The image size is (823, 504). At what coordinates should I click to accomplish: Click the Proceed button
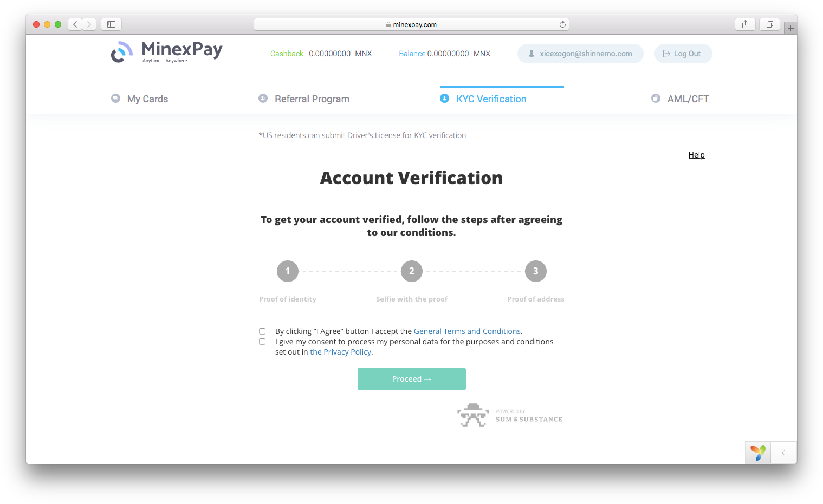pos(412,379)
